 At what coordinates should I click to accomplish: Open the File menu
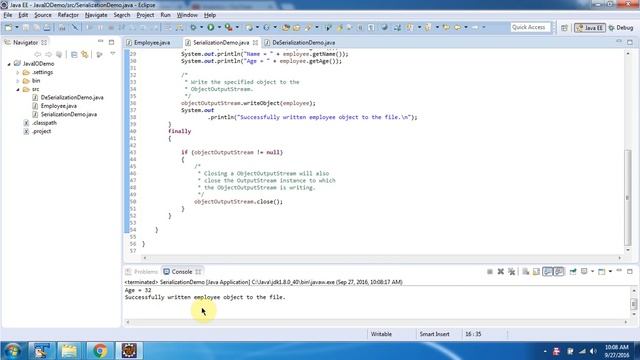[x=8, y=15]
